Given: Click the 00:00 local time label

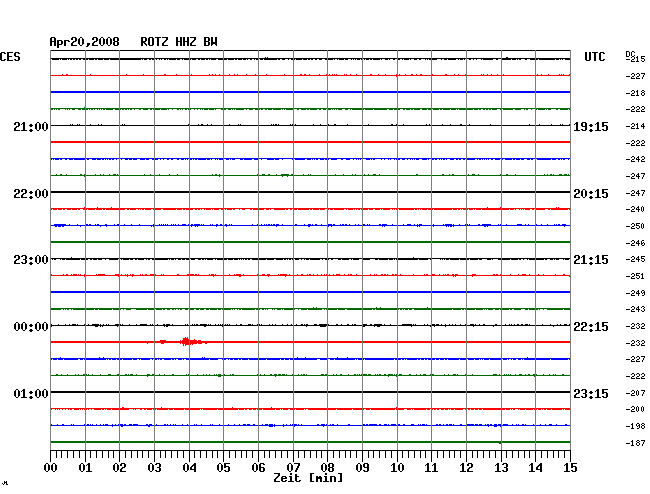Looking at the screenshot, I should pyautogui.click(x=31, y=327).
